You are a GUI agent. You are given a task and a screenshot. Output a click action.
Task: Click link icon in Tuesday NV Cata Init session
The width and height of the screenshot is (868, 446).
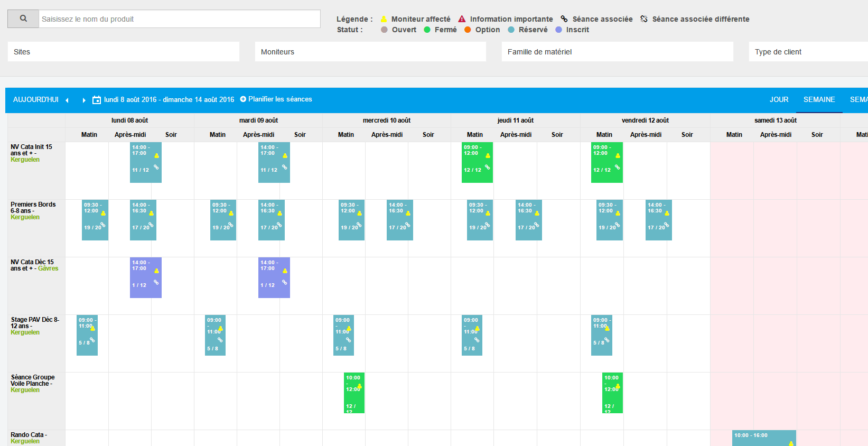click(x=285, y=167)
